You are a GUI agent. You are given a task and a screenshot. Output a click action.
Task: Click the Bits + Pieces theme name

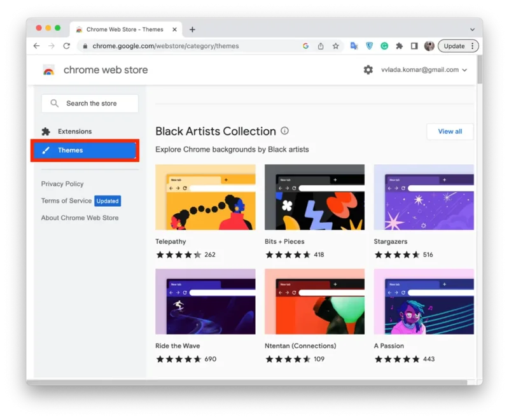(x=284, y=241)
